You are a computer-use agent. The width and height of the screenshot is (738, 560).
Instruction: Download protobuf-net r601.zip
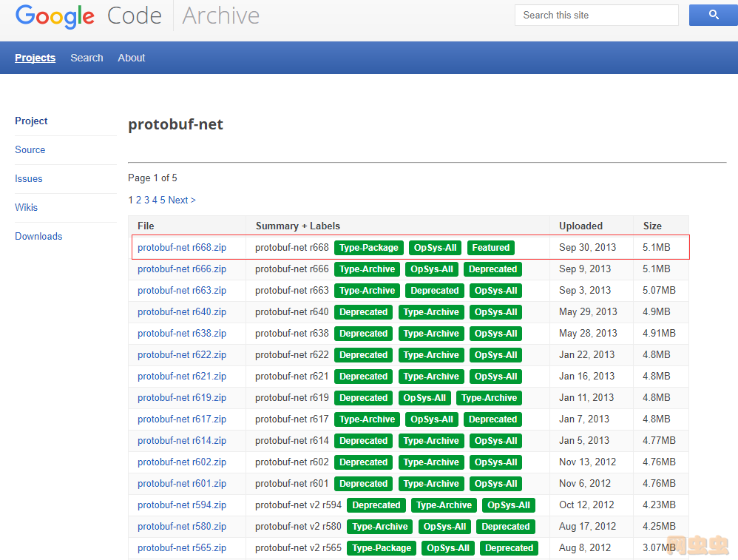click(182, 484)
